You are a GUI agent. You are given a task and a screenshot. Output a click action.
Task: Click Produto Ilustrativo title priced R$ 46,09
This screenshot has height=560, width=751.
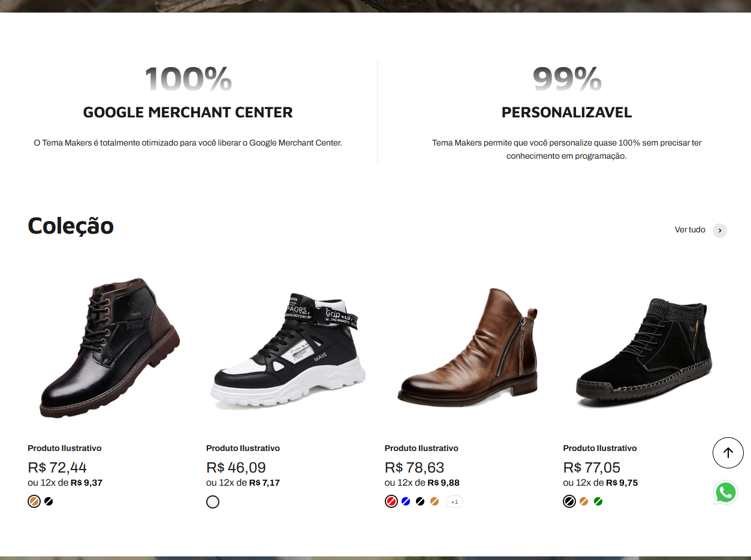point(243,448)
